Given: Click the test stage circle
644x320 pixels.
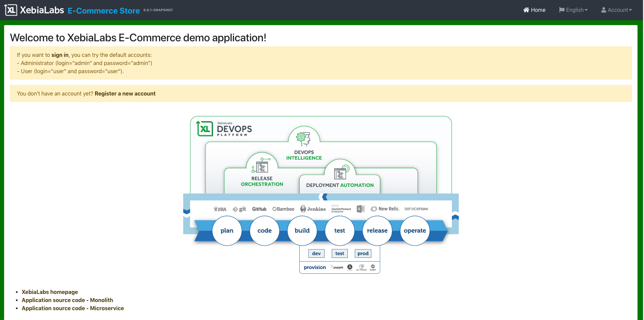Looking at the screenshot, I should click(340, 231).
